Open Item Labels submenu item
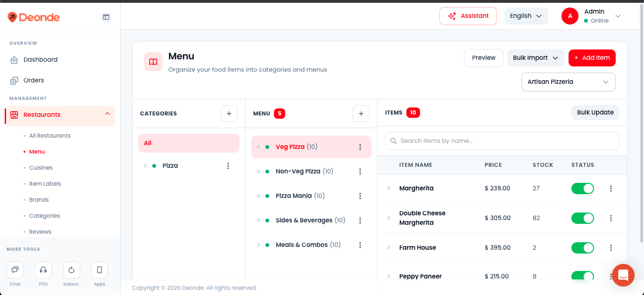Screen dimensions: 644x295 [45, 184]
